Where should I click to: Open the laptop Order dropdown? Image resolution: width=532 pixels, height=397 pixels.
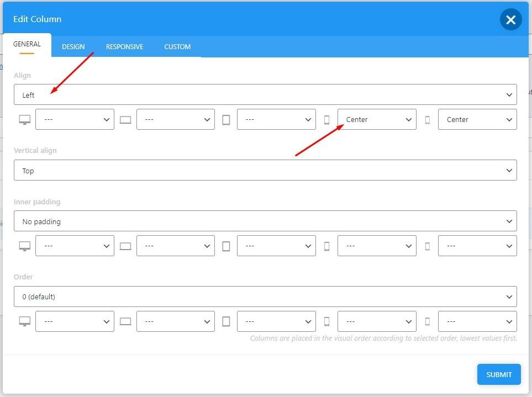pos(176,321)
